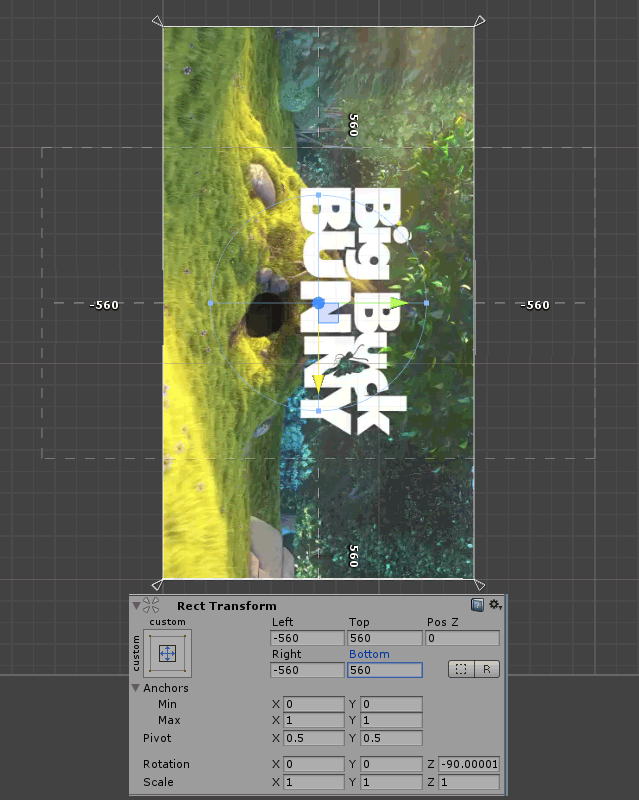This screenshot has height=800, width=639.
Task: Click the blue square plane handle at gizmo center
Action: click(329, 313)
